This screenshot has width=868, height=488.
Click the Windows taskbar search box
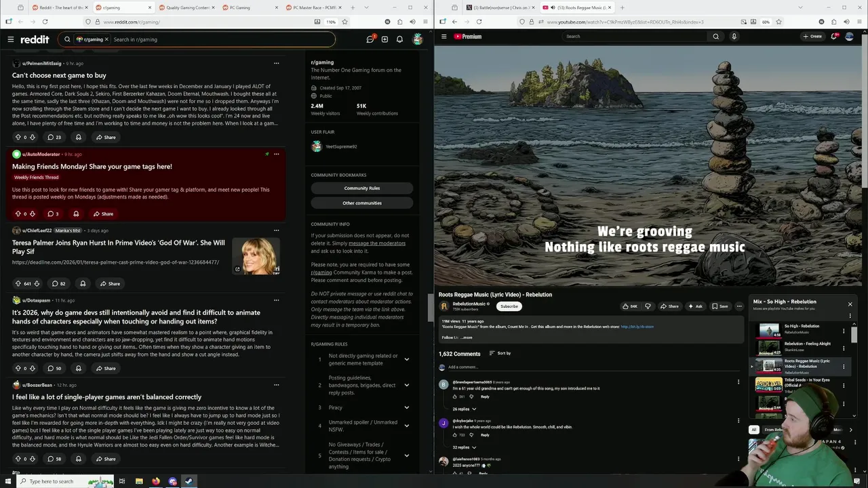point(66,481)
